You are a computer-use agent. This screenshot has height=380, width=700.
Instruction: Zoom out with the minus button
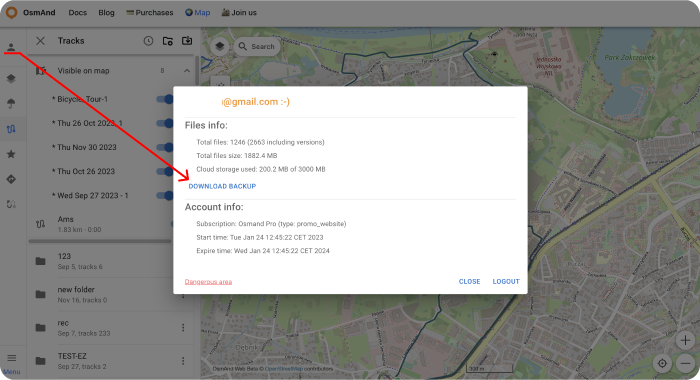pos(685,363)
